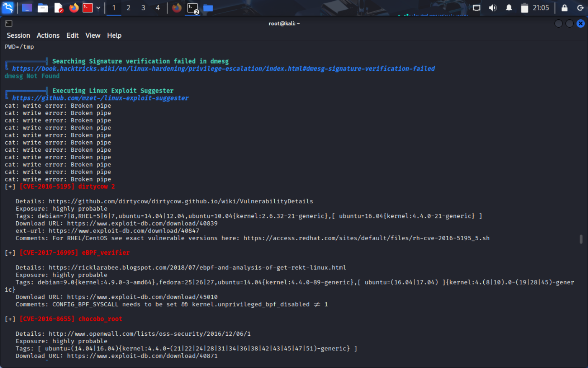Close the root@kali terminal window
Screen dimensions: 588x368
click(580, 23)
